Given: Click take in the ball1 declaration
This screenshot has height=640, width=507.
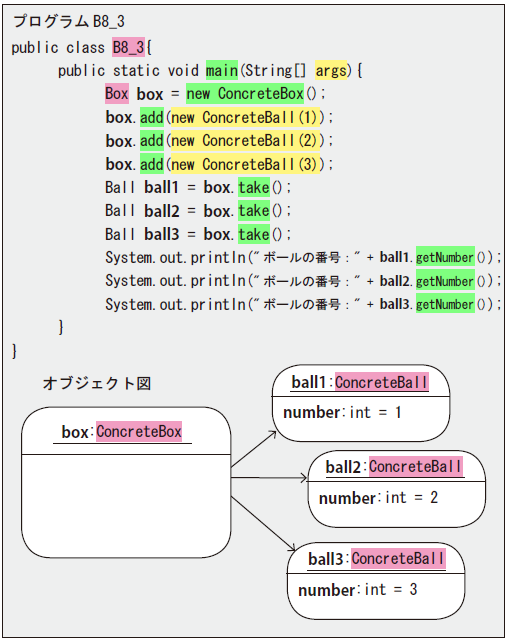Looking at the screenshot, I should tap(254, 187).
